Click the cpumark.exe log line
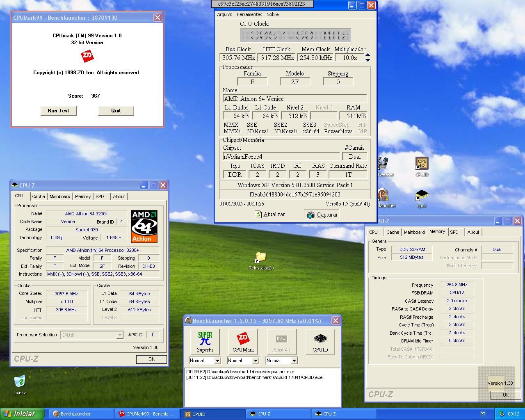525x420 pixels. pyautogui.click(x=240, y=372)
